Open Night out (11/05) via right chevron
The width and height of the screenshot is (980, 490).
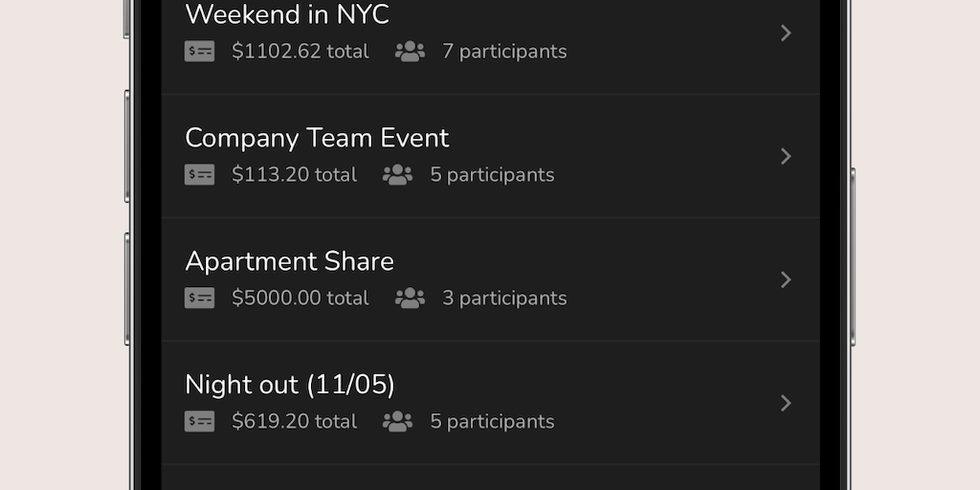tap(786, 403)
